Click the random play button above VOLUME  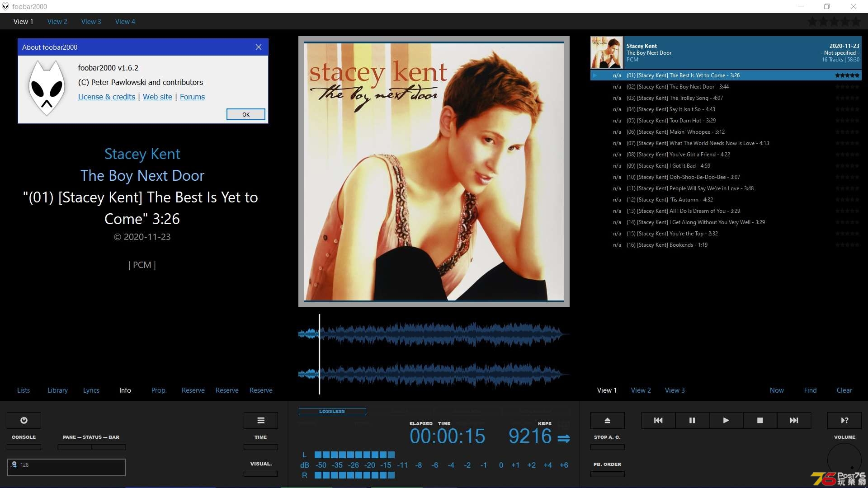pyautogui.click(x=844, y=420)
